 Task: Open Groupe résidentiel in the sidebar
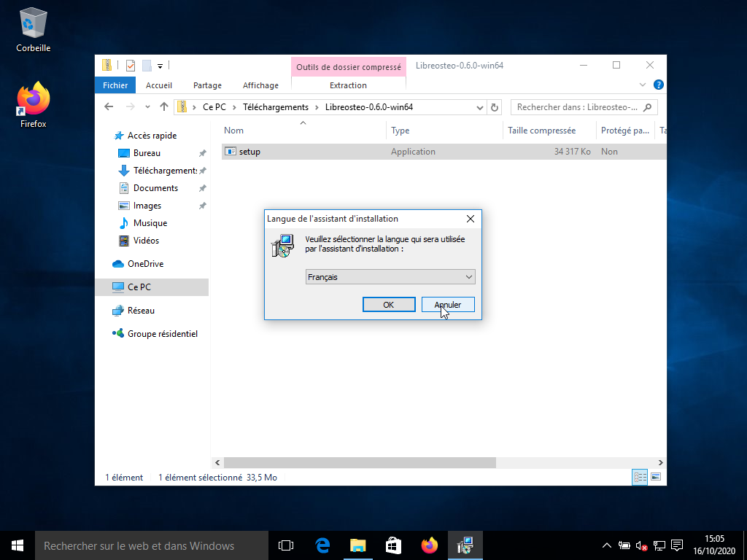click(162, 334)
